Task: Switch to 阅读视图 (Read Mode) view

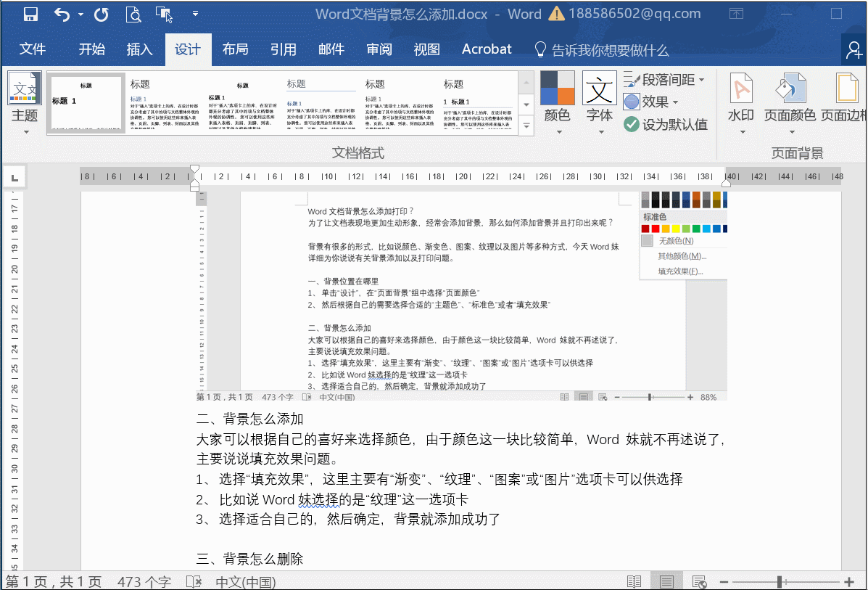Action: click(x=634, y=581)
